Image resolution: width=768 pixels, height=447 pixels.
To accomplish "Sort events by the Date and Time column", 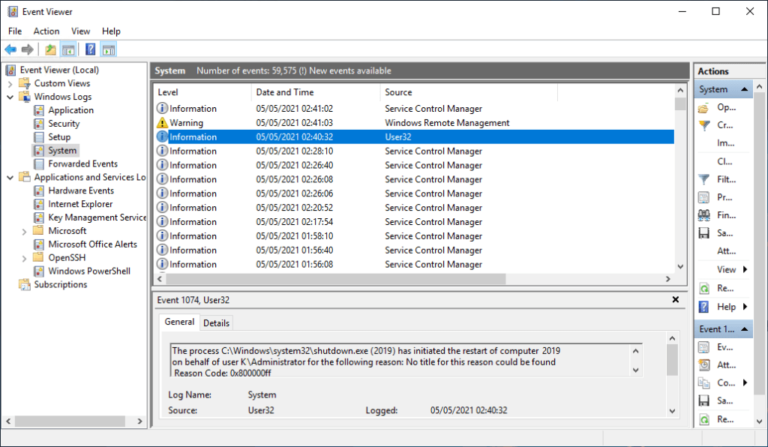I will (283, 92).
